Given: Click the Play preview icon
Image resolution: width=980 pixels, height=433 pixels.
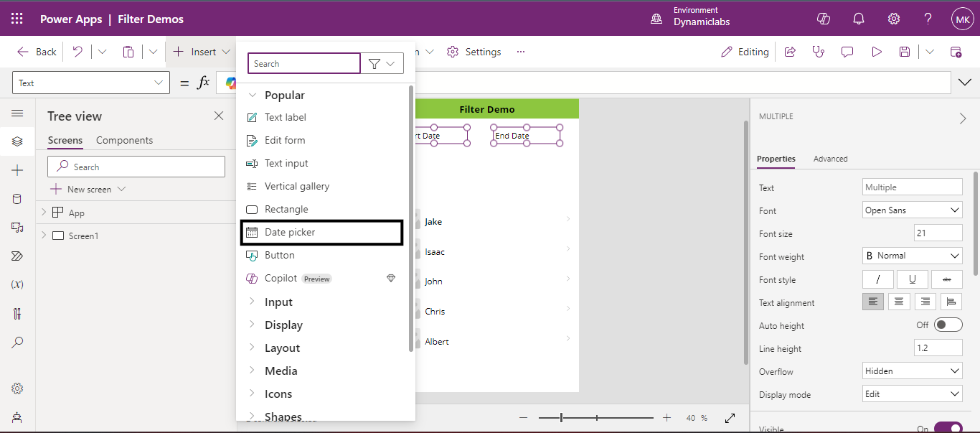Looking at the screenshot, I should (x=876, y=52).
